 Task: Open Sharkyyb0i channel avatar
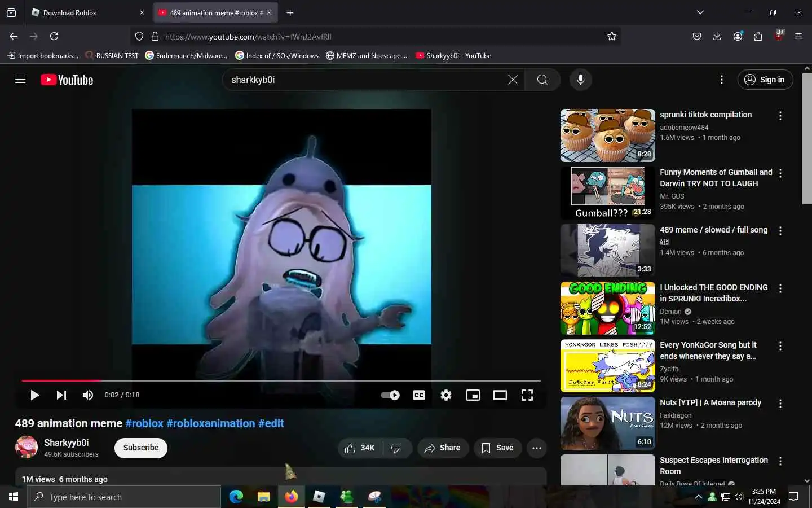point(27,447)
